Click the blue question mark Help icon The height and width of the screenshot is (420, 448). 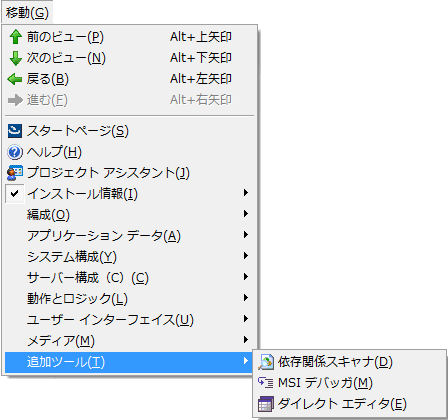(15, 152)
